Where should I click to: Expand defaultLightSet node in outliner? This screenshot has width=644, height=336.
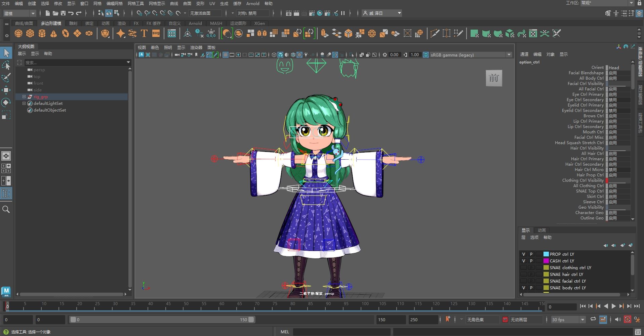click(24, 103)
